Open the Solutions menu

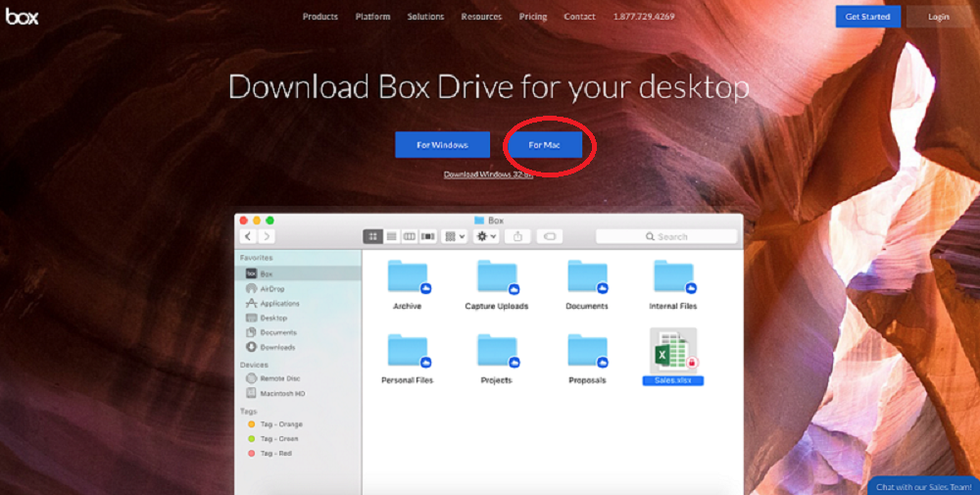[425, 17]
